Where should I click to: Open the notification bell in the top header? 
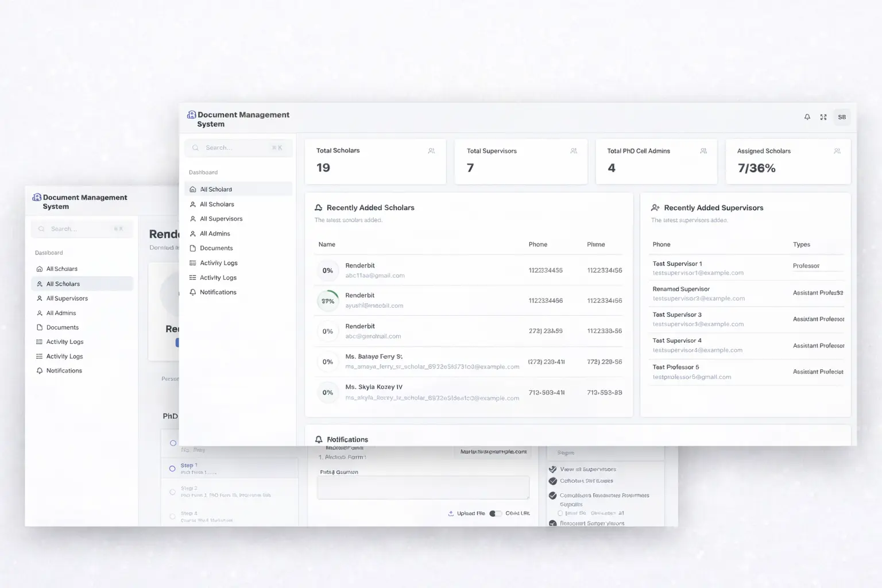pyautogui.click(x=807, y=117)
